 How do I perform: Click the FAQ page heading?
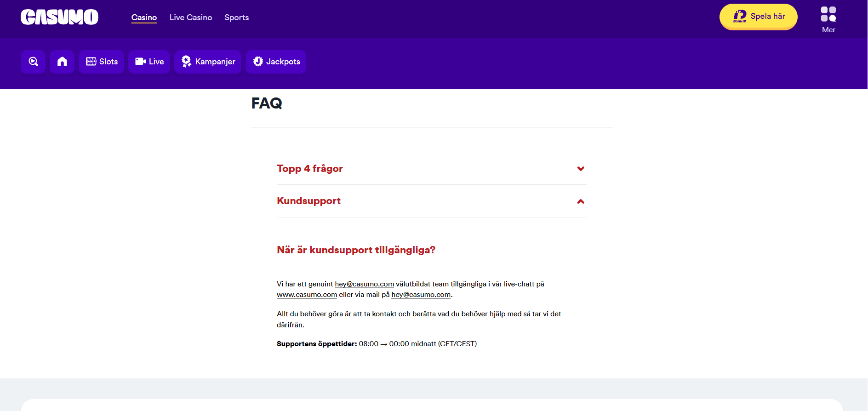click(267, 103)
